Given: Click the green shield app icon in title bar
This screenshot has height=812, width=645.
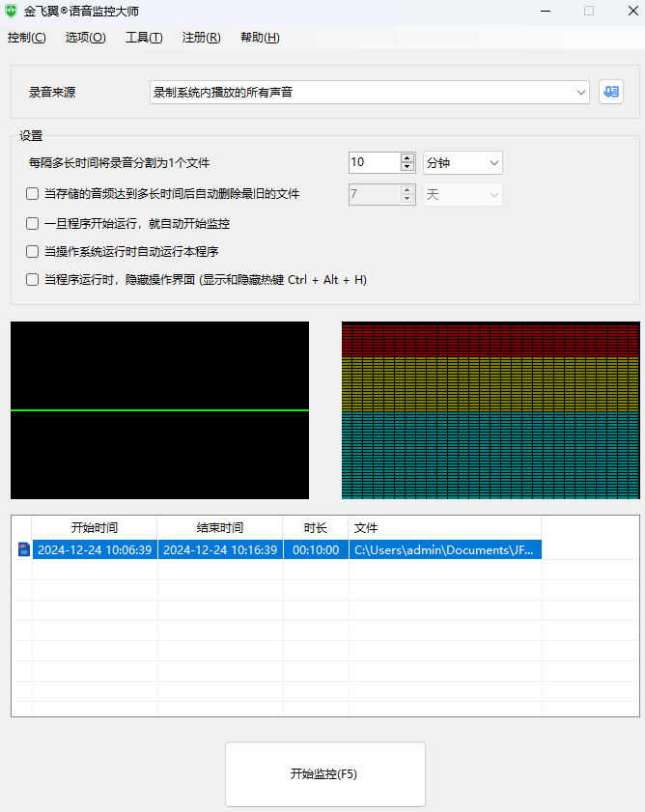Looking at the screenshot, I should click(x=12, y=12).
